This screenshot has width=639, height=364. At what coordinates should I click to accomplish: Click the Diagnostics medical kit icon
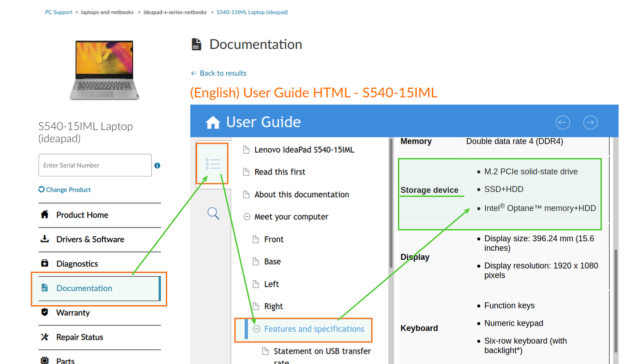coord(45,263)
